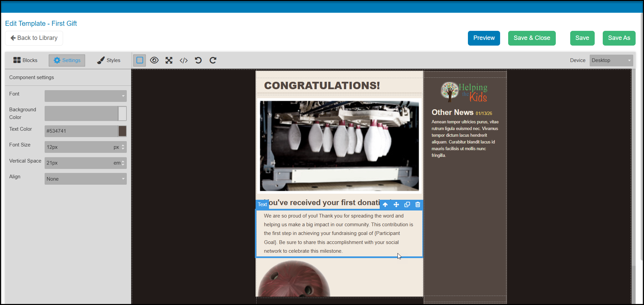Select the CONGRATULATIONS! heading

[x=322, y=85]
